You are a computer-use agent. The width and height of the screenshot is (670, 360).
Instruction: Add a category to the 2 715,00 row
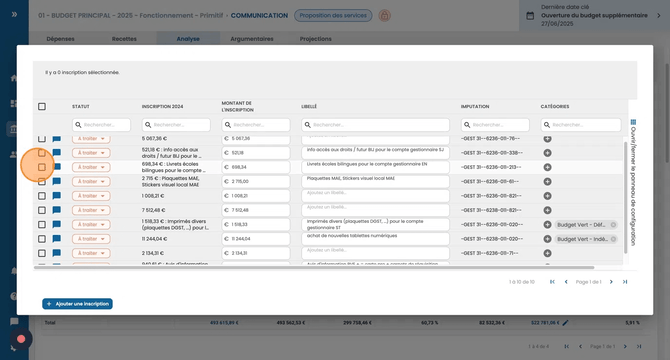[x=547, y=181]
